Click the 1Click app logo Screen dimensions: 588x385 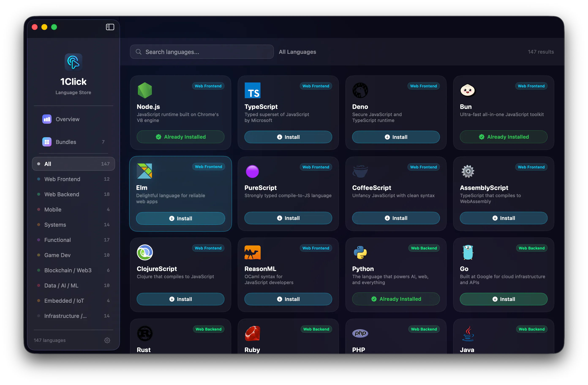click(73, 62)
